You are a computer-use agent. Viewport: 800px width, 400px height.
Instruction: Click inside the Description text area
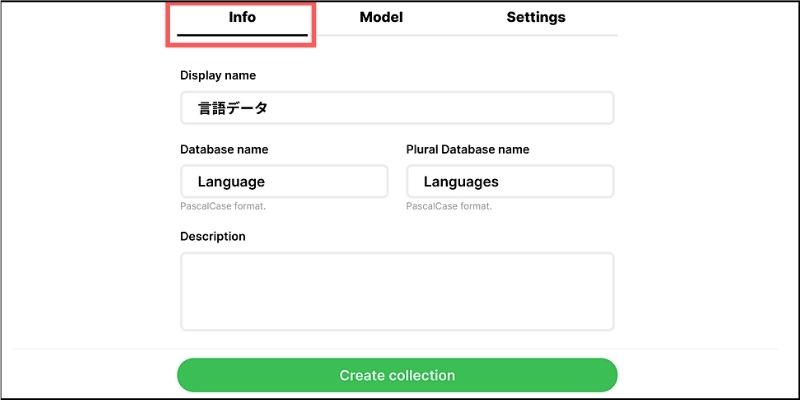(x=397, y=291)
